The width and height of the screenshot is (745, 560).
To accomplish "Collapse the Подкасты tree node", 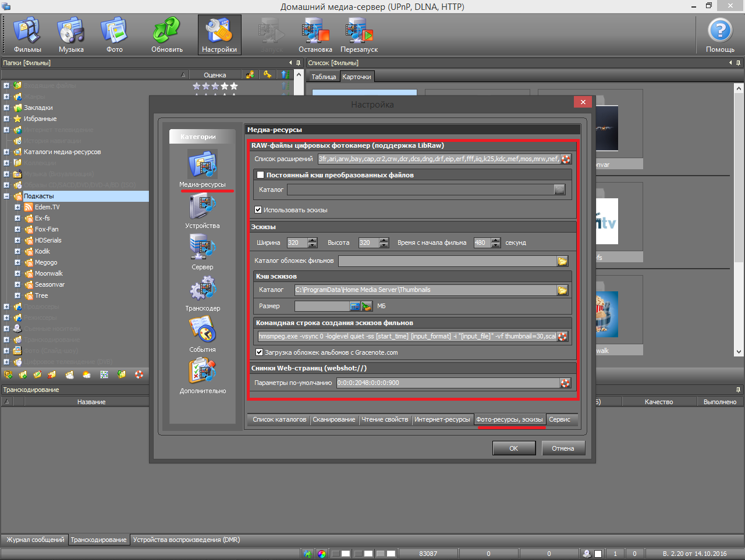I will (6, 197).
